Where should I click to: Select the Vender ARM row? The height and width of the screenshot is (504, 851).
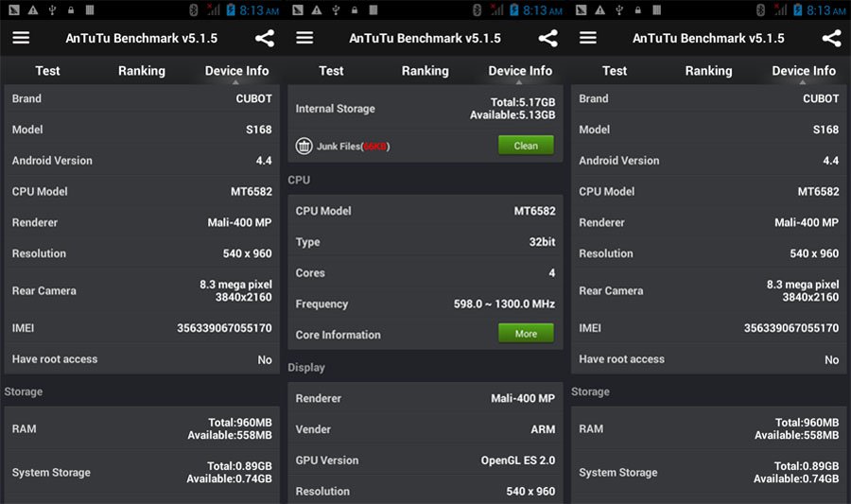tap(425, 429)
